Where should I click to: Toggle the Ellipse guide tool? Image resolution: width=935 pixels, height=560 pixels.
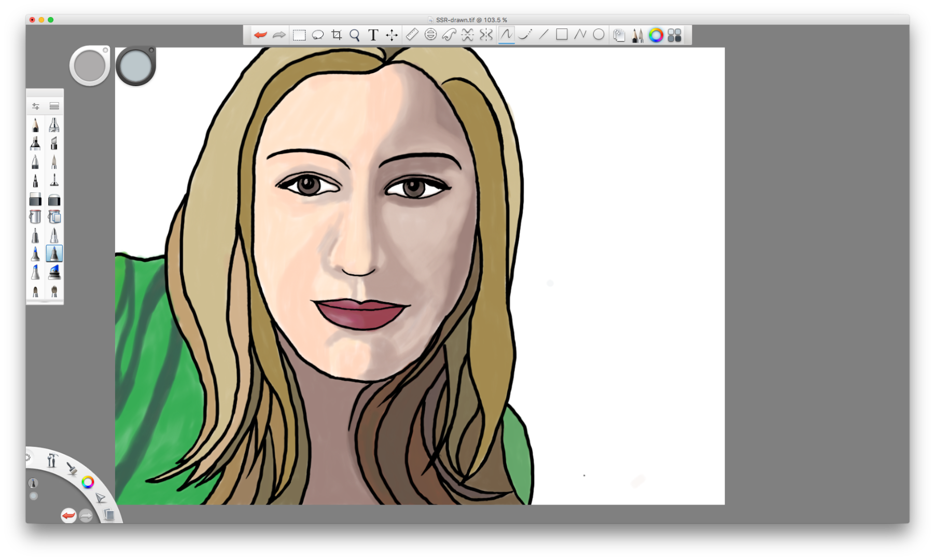pos(430,35)
